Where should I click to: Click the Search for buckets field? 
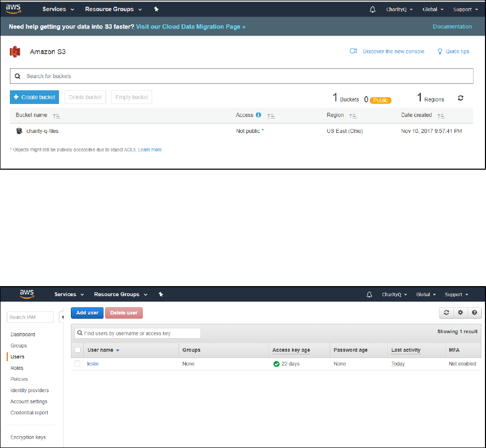(242, 76)
